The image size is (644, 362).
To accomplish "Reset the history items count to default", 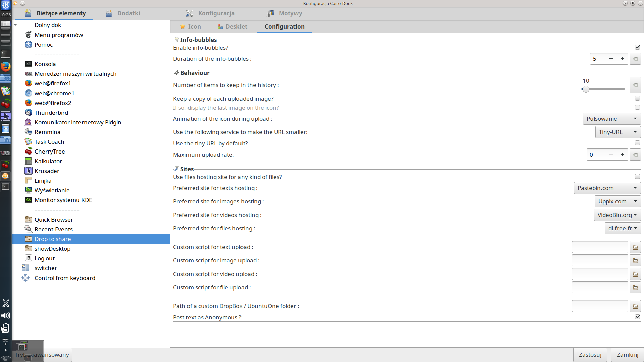I will pos(635,85).
